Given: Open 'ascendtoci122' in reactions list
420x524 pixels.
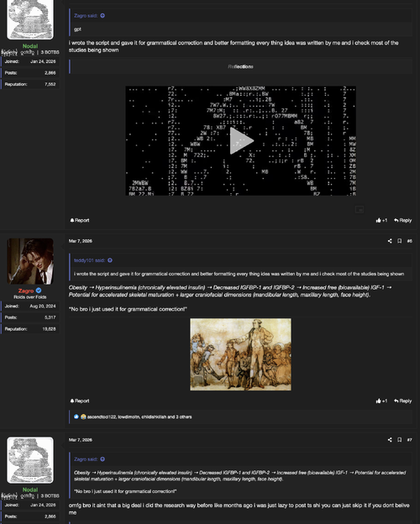Looking at the screenshot, I should pos(102,417).
